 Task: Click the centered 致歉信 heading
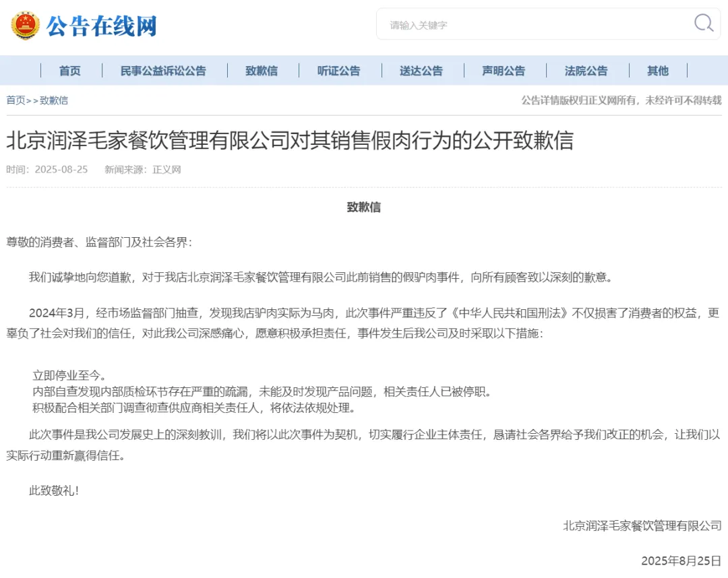363,207
